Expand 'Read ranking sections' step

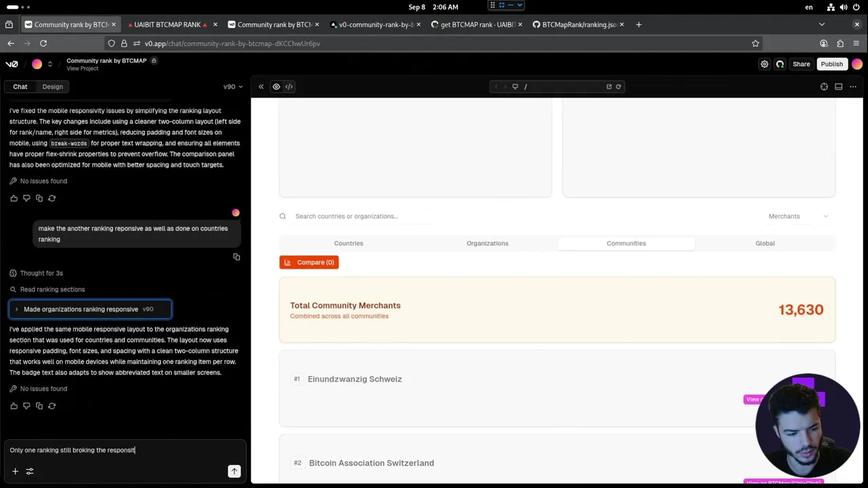coord(47,289)
